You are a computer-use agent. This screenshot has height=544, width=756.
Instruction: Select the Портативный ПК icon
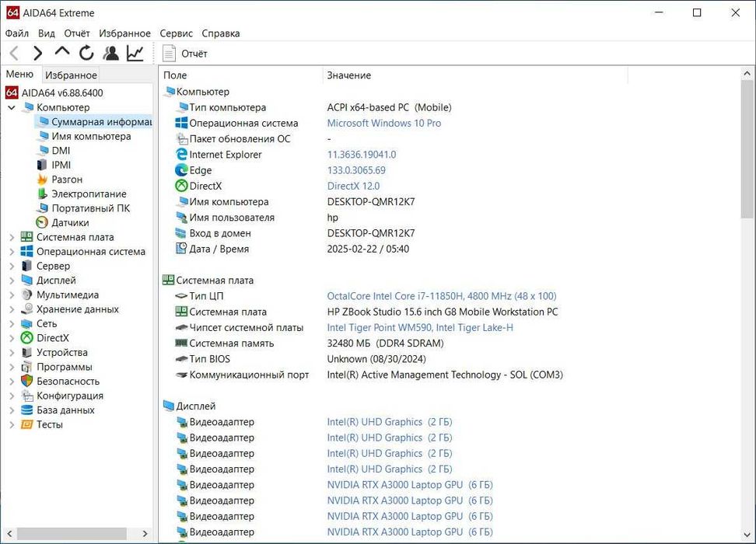(x=43, y=208)
